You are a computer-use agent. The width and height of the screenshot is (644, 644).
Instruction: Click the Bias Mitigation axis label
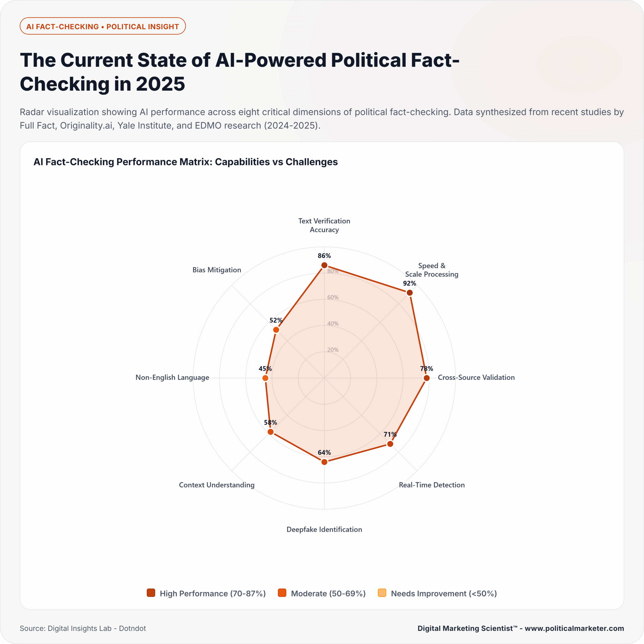click(x=217, y=270)
